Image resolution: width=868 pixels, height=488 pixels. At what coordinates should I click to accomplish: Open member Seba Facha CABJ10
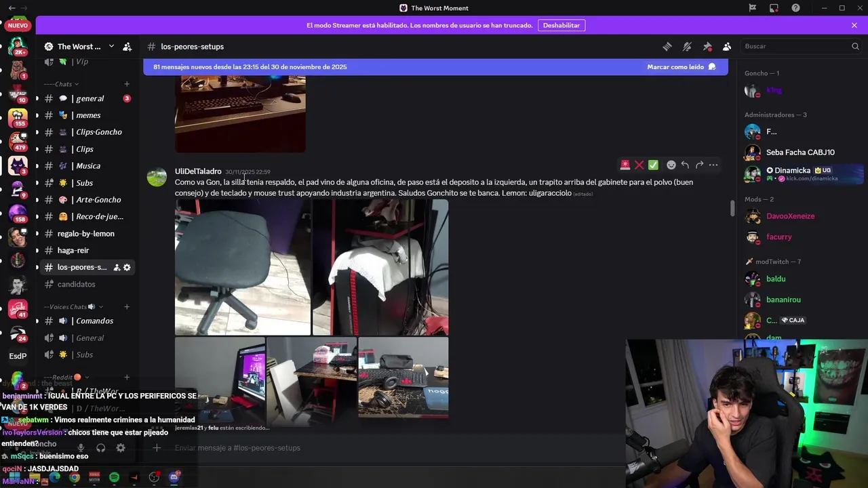pyautogui.click(x=800, y=152)
